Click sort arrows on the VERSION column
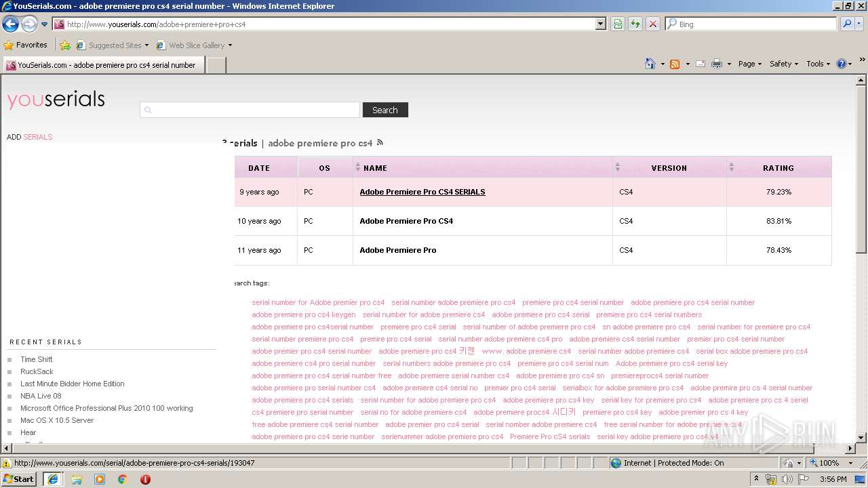 coord(617,167)
